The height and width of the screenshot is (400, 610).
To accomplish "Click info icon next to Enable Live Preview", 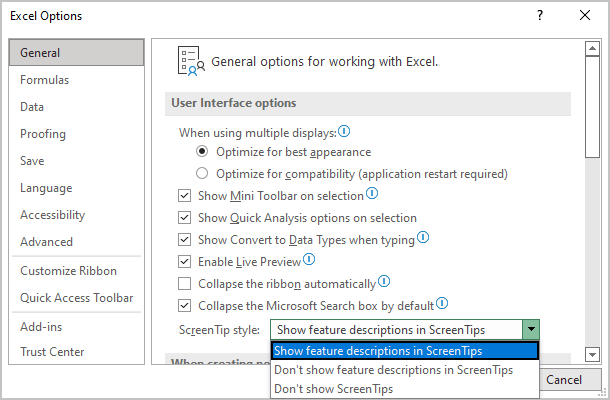I will (x=309, y=259).
